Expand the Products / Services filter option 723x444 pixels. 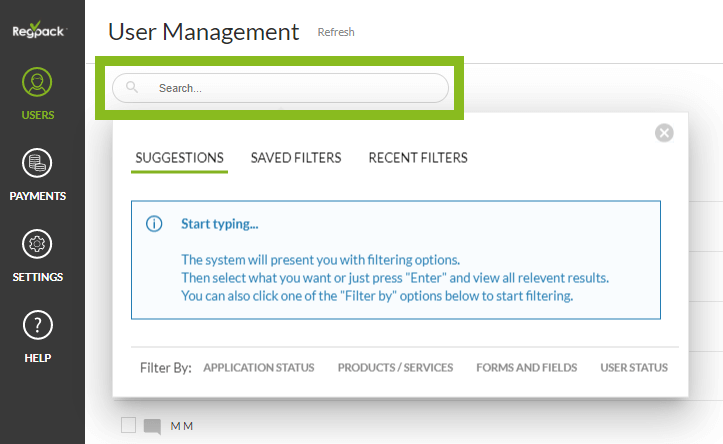pos(395,368)
